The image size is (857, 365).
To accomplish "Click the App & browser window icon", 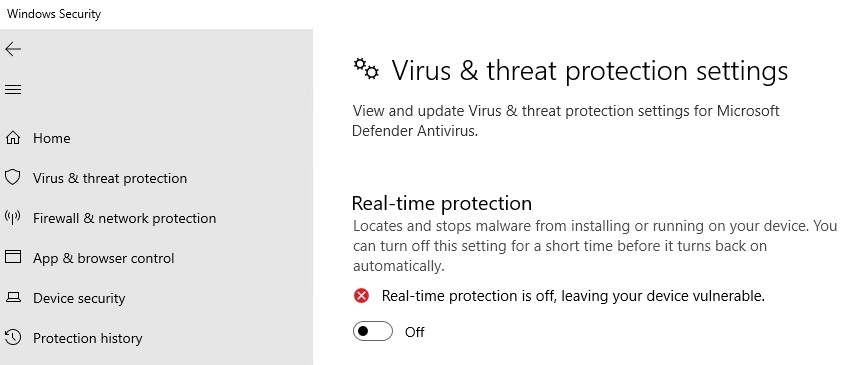I will pyautogui.click(x=13, y=257).
